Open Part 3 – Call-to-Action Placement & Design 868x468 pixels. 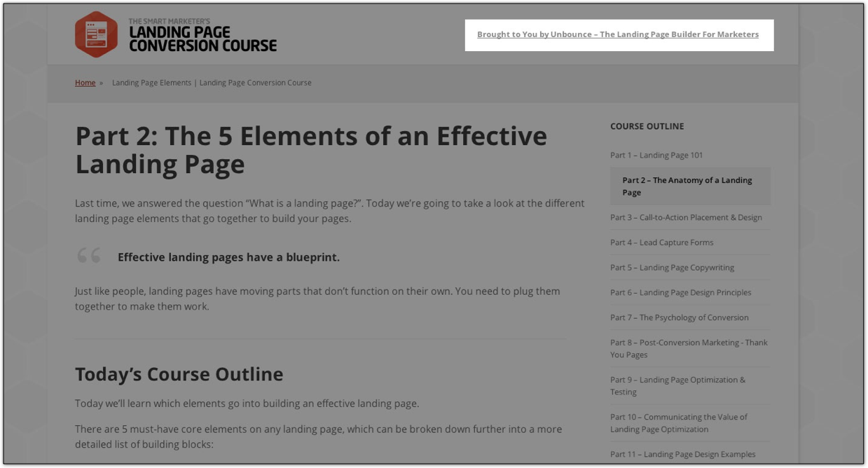click(x=685, y=217)
